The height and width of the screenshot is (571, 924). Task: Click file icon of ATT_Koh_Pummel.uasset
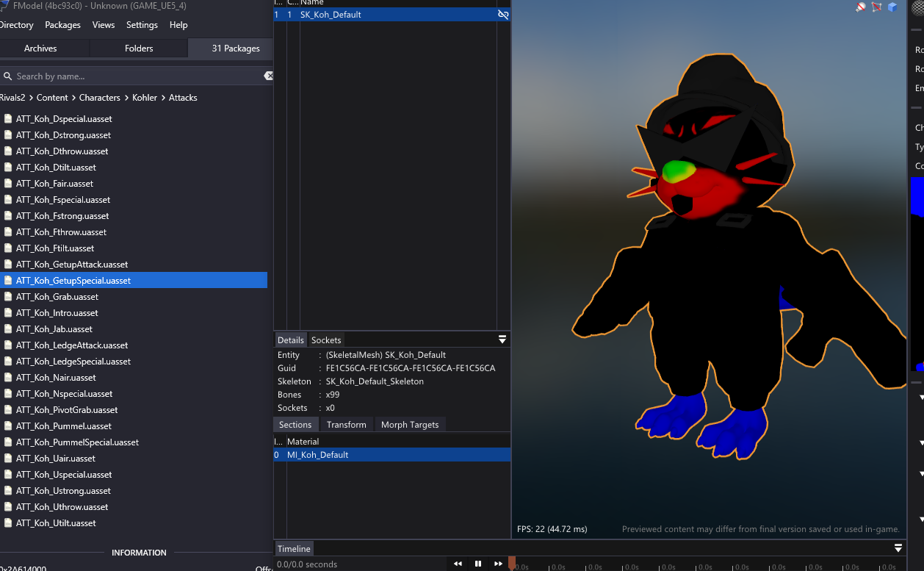(8, 425)
